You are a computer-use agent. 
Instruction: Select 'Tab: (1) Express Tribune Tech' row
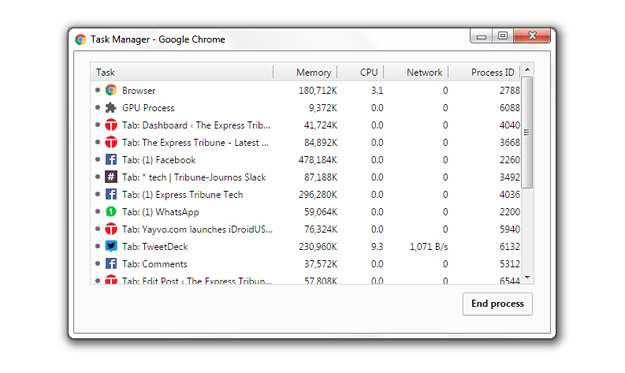306,194
